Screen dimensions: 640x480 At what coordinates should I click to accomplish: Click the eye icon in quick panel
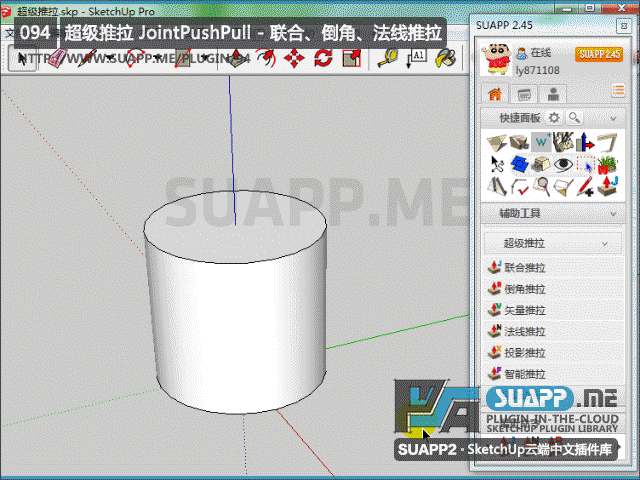click(563, 164)
